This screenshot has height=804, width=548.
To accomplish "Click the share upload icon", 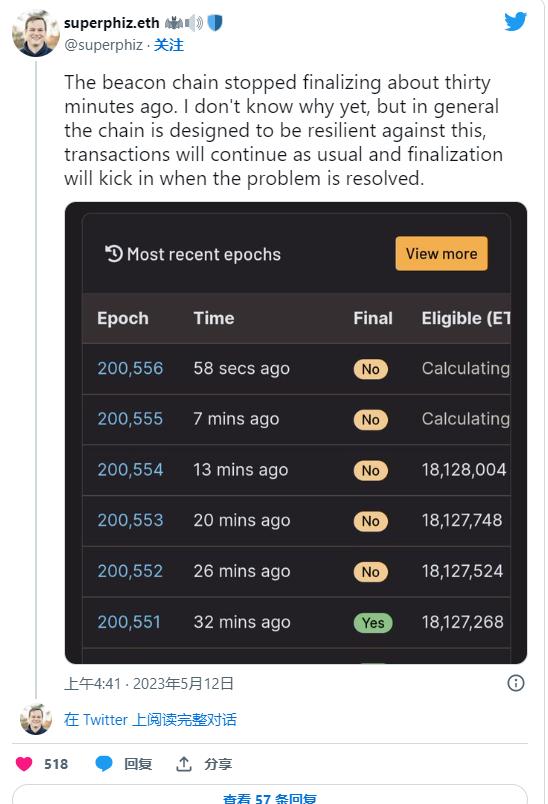I will (184, 764).
